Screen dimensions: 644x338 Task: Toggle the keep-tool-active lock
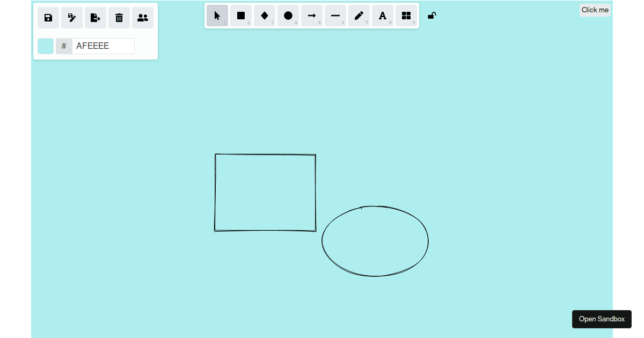tap(431, 16)
